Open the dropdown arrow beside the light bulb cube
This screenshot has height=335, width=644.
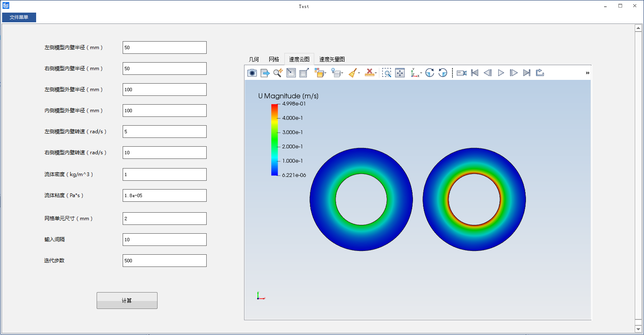342,73
